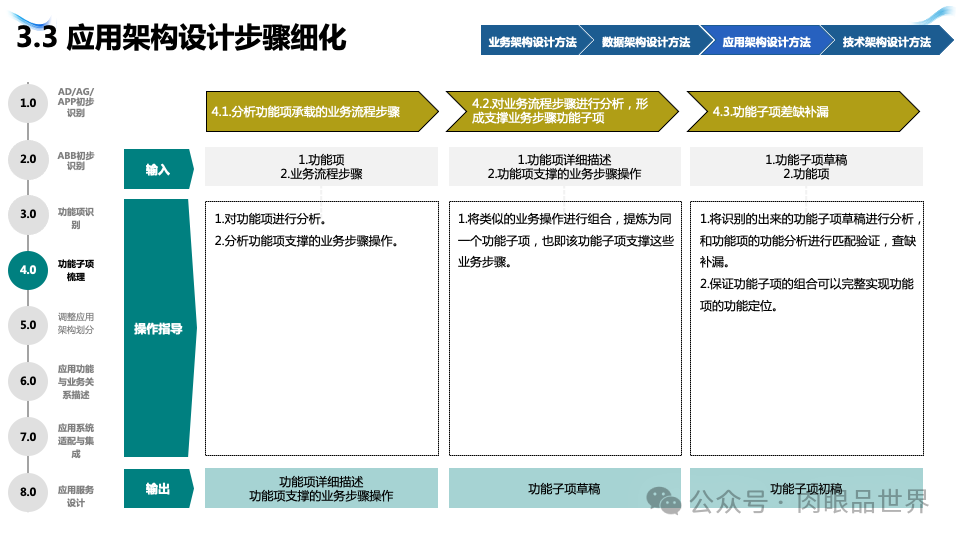This screenshot has height=540, width=960.
Task: Click the guidance text starting 1.将识别的出来的功能子项草稿
Action: (809, 241)
